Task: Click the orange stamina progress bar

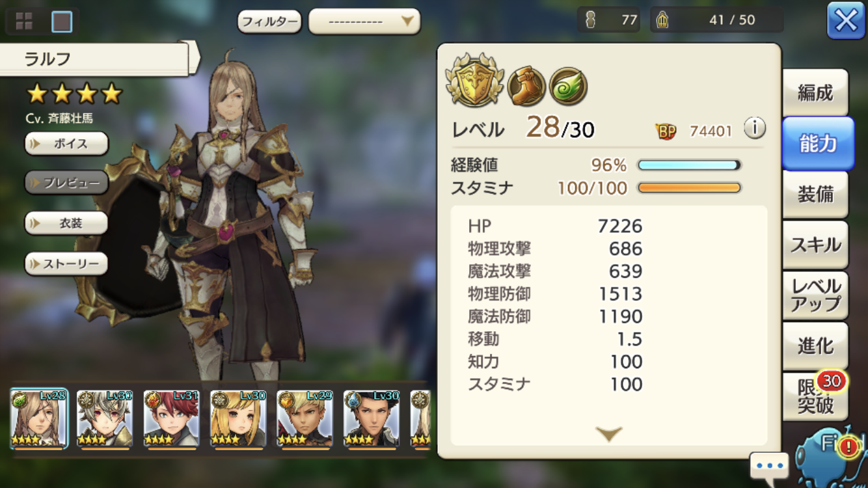Action: (x=689, y=188)
